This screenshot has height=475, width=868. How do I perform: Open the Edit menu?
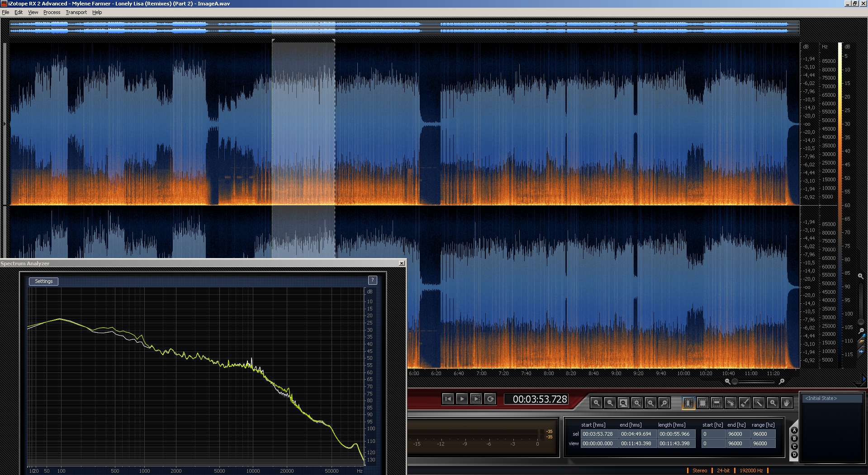(19, 12)
